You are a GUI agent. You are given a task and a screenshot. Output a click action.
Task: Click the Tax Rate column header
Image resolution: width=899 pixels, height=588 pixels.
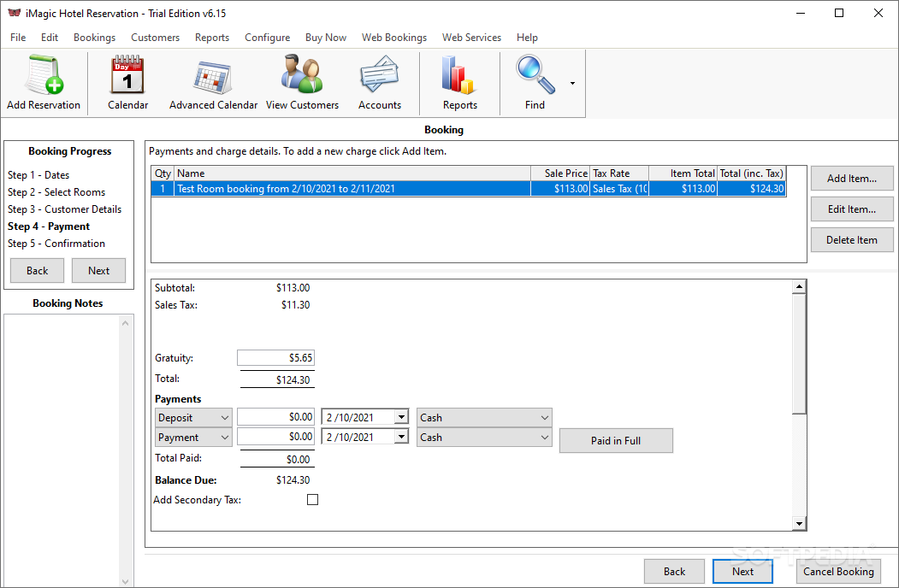[619, 173]
